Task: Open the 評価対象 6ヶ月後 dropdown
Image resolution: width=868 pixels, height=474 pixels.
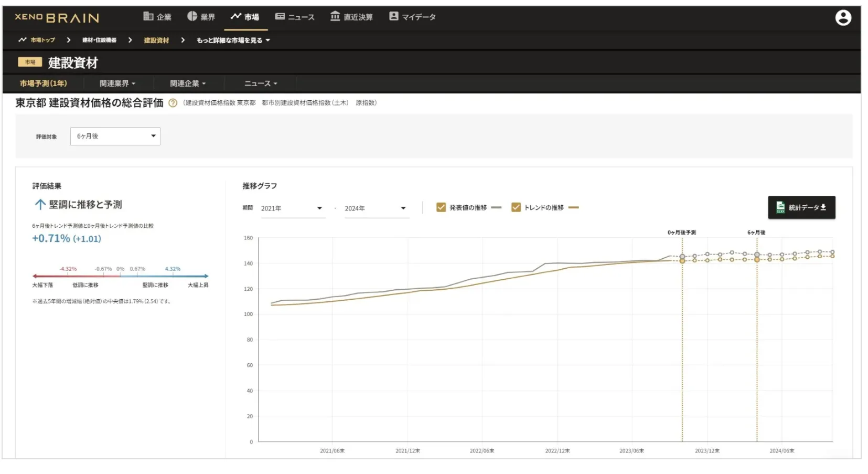Action: pos(115,136)
